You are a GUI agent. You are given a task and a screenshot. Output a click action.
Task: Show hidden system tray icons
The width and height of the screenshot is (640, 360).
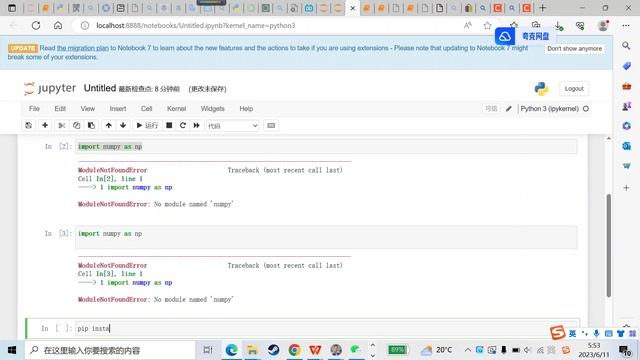click(468, 350)
